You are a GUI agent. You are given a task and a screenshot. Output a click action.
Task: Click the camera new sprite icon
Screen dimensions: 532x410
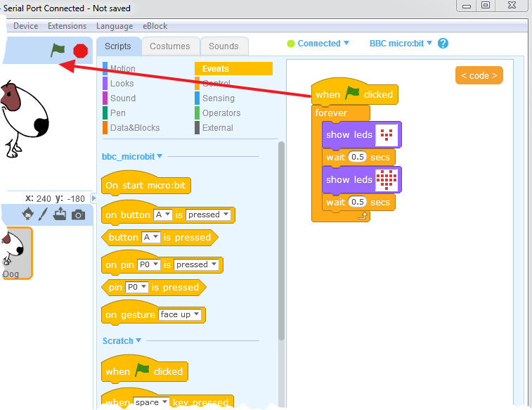(x=79, y=214)
